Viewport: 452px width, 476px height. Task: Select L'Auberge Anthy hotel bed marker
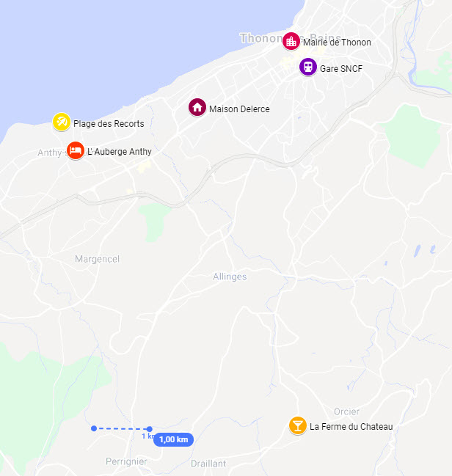(x=76, y=150)
